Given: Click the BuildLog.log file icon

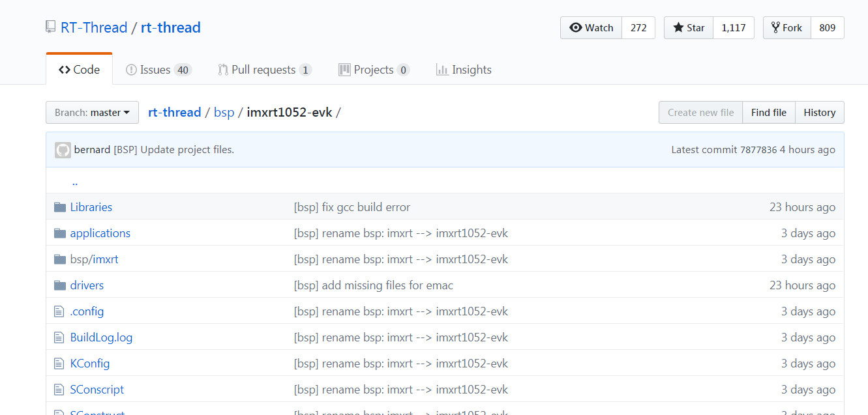Looking at the screenshot, I should pyautogui.click(x=59, y=337).
